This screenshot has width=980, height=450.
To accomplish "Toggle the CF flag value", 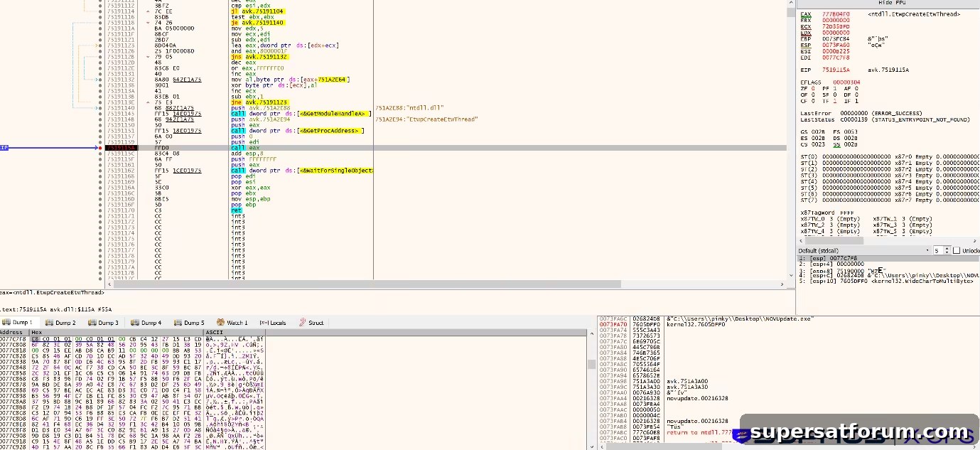I will point(814,100).
